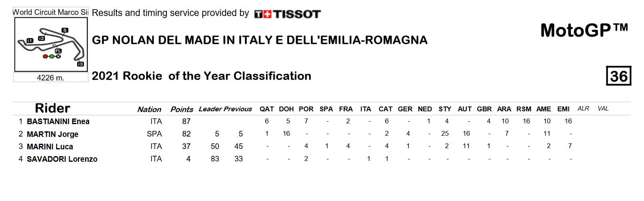Click the i2 intermediate marker on map
This screenshot has height=201, width=644.
click(41, 38)
